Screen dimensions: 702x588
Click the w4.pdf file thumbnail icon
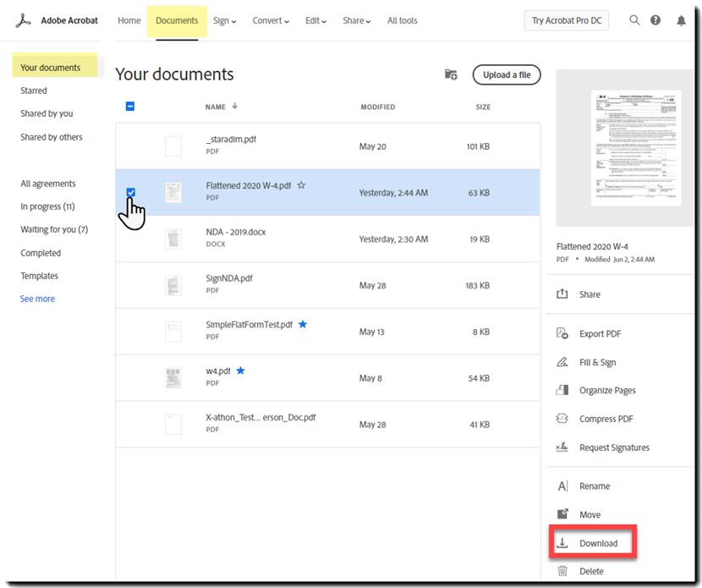point(173,378)
